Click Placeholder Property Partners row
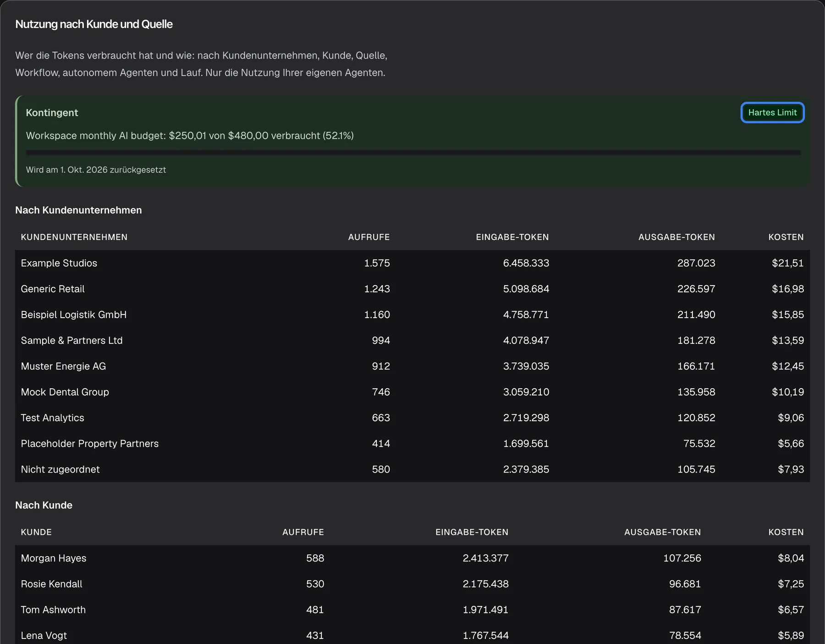This screenshot has height=644, width=825. pyautogui.click(x=412, y=443)
